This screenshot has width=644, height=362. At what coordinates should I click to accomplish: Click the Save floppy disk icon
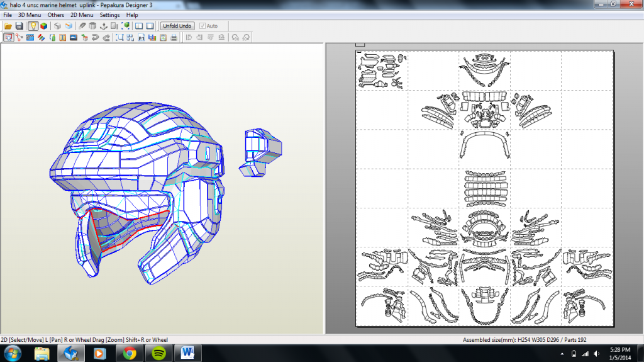pyautogui.click(x=19, y=26)
